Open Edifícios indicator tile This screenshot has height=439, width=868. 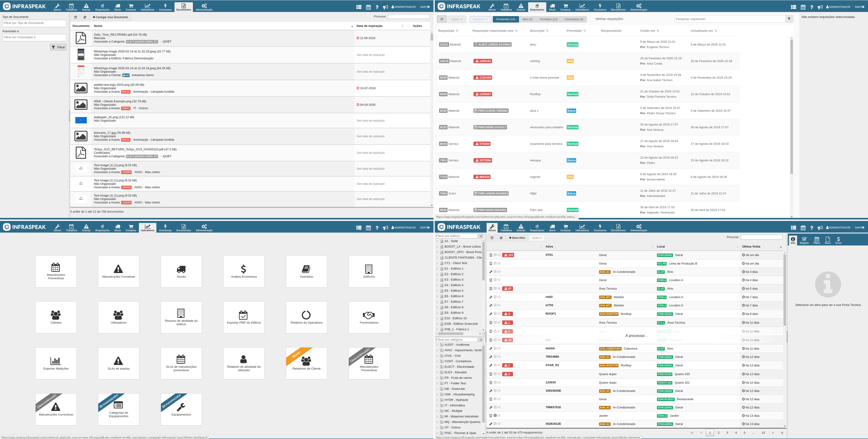click(x=369, y=271)
